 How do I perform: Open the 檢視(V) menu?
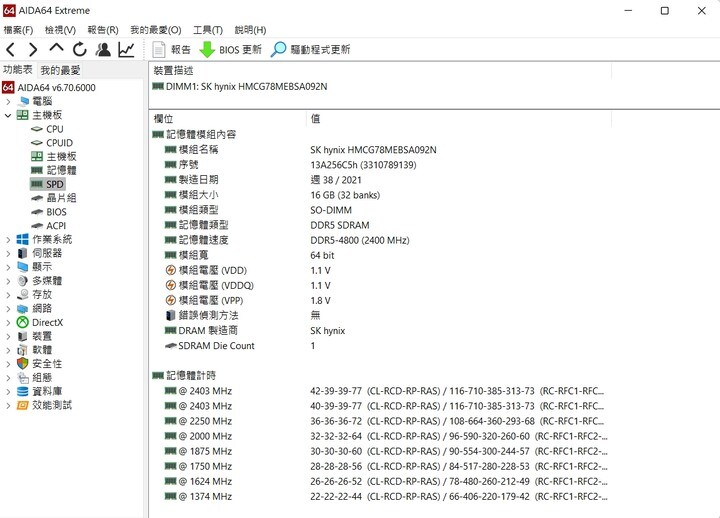[60, 30]
